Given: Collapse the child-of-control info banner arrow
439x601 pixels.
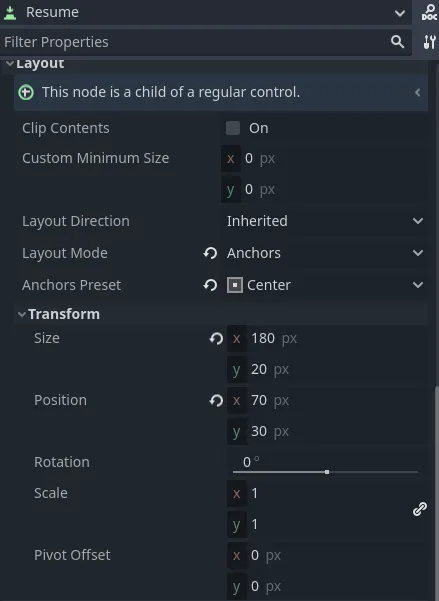Looking at the screenshot, I should (x=418, y=92).
